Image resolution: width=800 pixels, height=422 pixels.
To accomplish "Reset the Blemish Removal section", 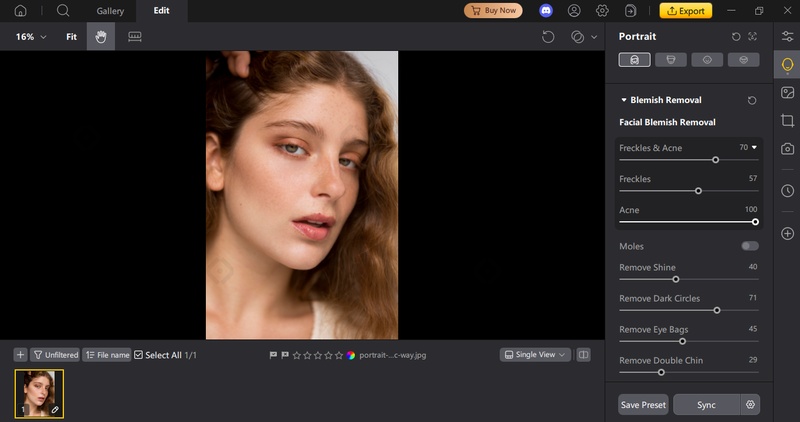I will tap(752, 100).
